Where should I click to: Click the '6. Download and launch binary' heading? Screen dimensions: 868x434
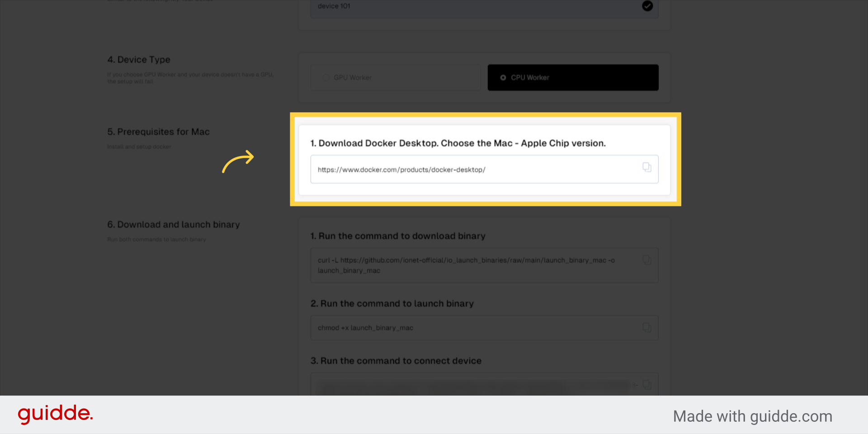tap(174, 224)
